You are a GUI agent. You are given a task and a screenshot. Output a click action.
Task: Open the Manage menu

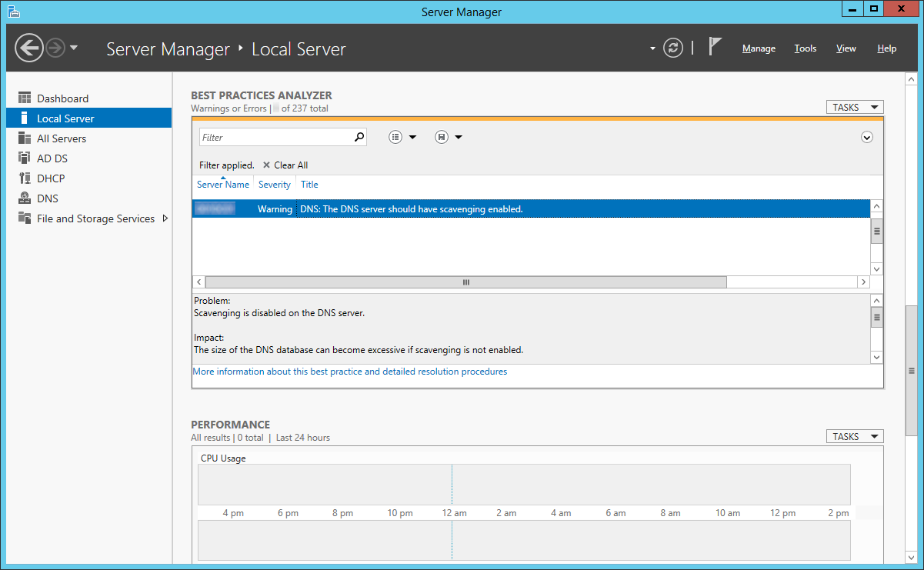759,48
